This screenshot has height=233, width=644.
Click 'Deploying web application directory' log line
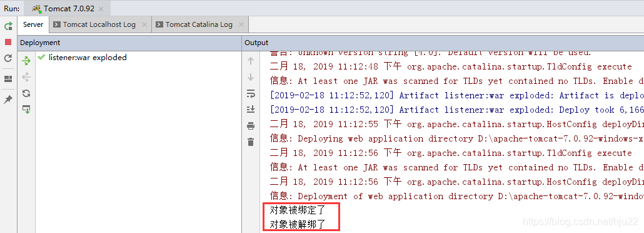(x=456, y=138)
